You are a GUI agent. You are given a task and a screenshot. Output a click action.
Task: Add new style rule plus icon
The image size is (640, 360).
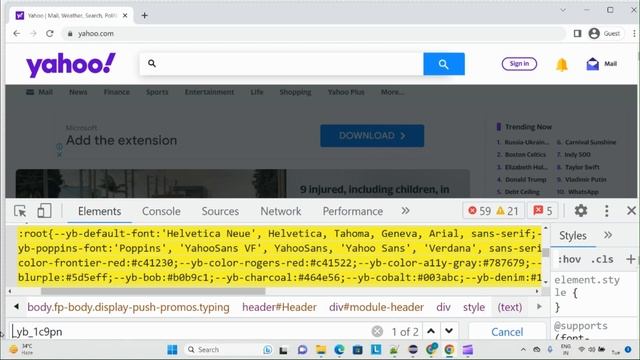[631, 259]
